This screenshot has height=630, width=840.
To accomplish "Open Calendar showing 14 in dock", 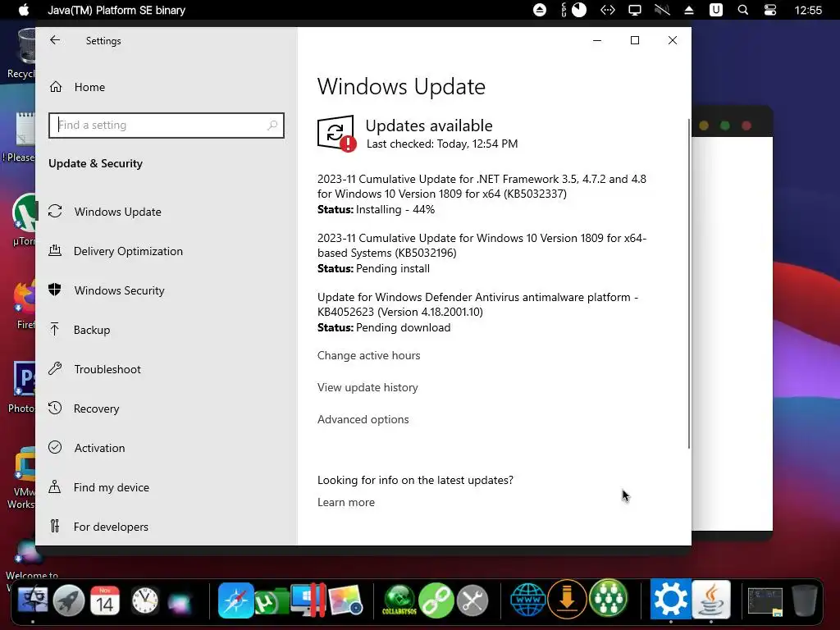I will tap(104, 600).
